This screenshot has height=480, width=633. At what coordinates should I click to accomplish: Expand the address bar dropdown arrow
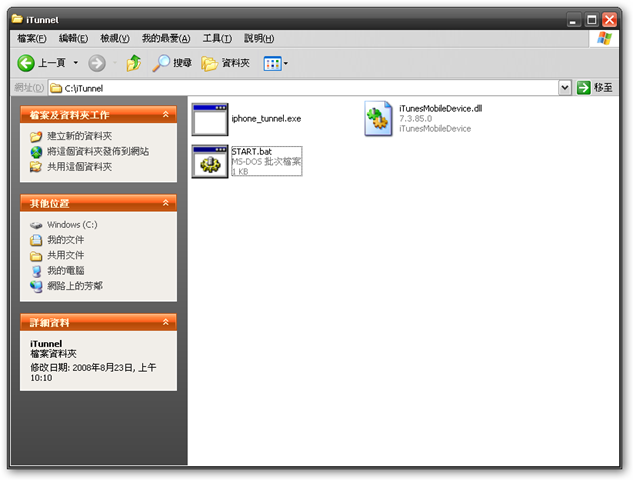[565, 88]
